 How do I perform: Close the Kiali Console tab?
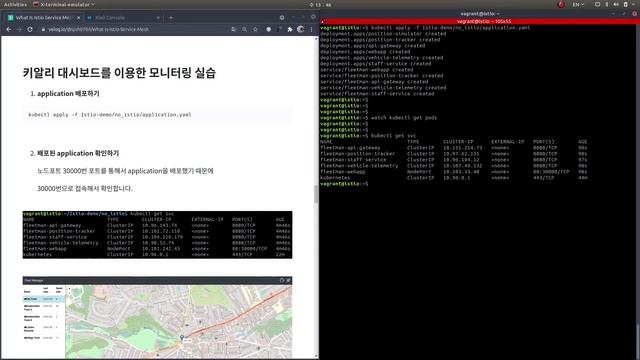[158, 18]
